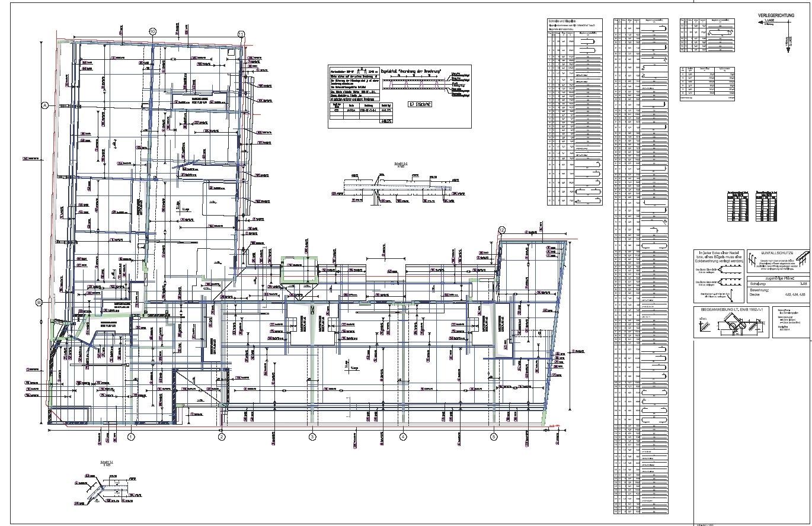Click grid axis bubble 5

point(494,437)
